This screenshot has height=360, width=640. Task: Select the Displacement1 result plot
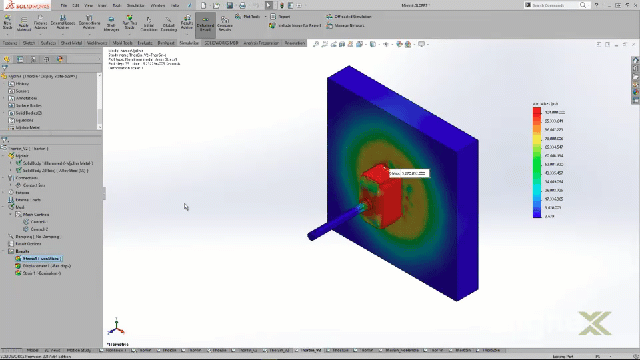[43, 266]
